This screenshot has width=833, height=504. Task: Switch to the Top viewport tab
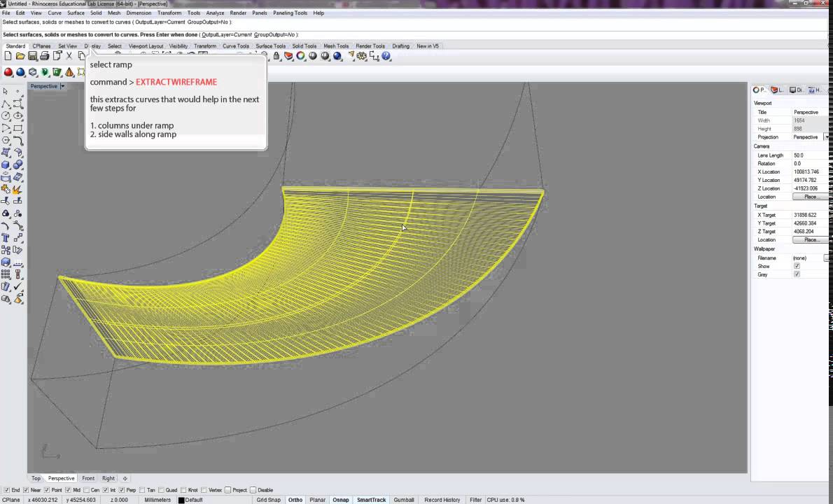click(36, 479)
